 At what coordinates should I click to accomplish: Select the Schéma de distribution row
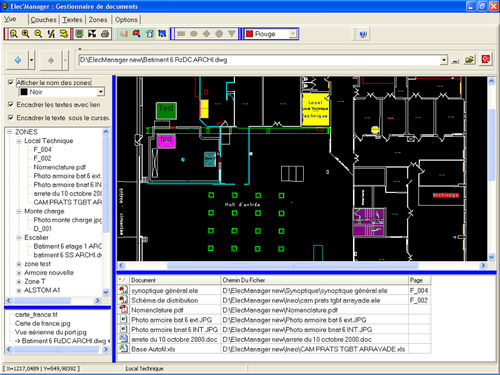point(274,300)
